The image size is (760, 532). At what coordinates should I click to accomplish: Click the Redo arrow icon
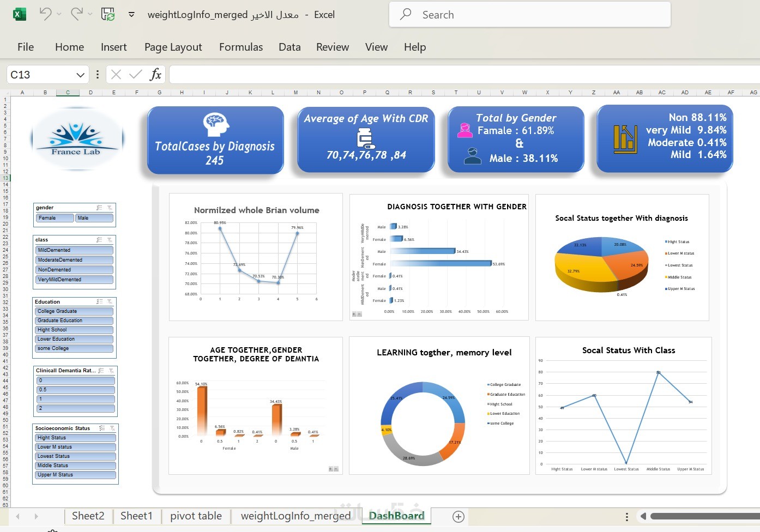[77, 14]
